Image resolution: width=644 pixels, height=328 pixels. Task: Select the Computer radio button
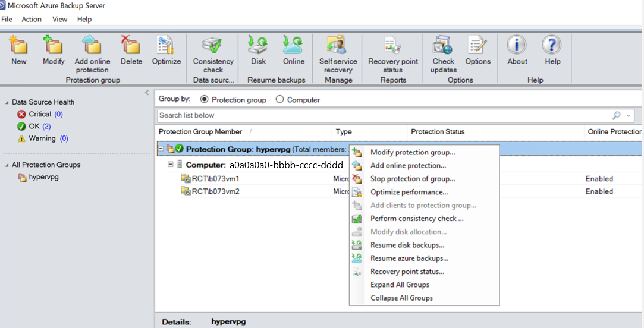pyautogui.click(x=279, y=100)
